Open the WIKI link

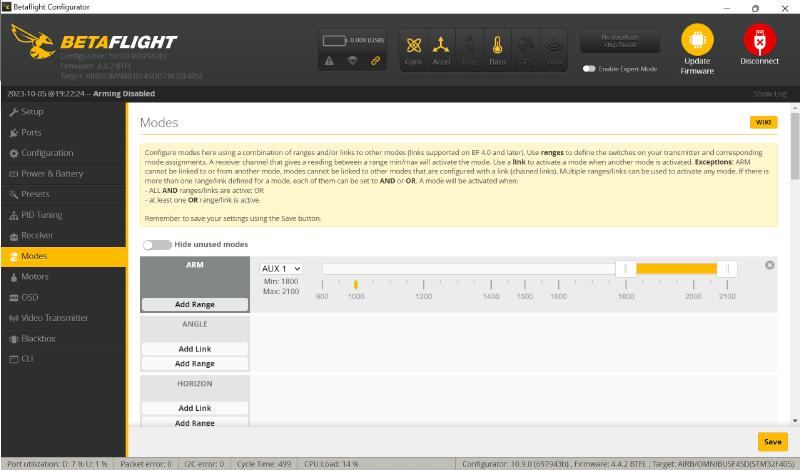762,122
